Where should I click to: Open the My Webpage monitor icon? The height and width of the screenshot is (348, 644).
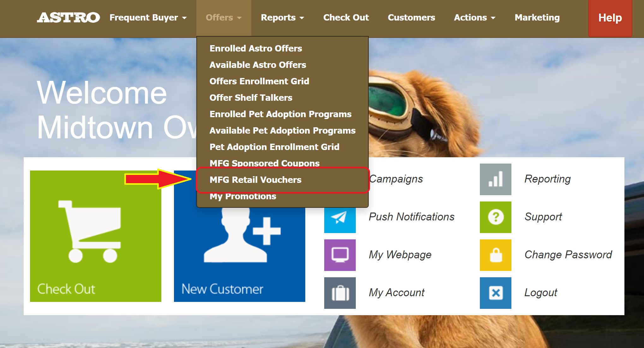340,255
